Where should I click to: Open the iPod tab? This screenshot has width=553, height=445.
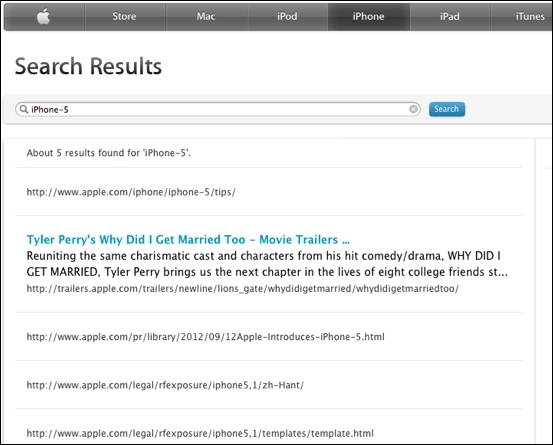(x=287, y=17)
